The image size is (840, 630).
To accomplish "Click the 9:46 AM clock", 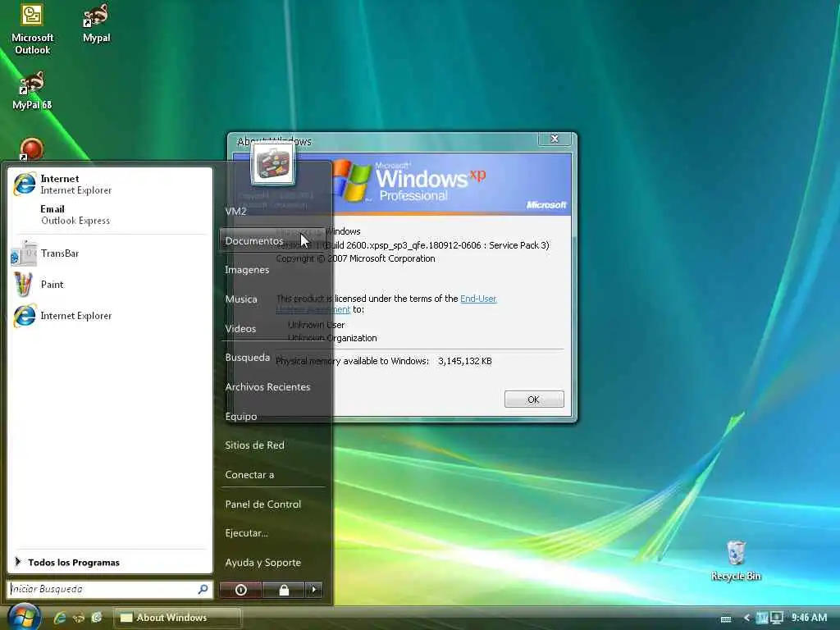I will 809,618.
